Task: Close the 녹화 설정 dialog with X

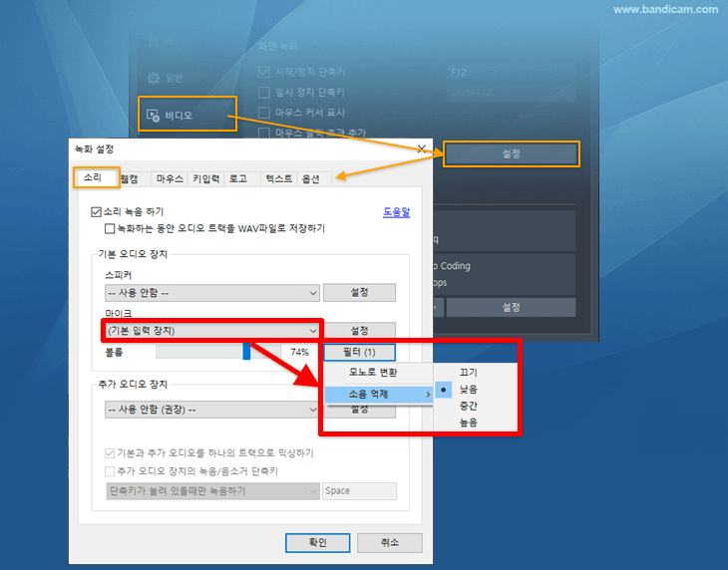Action: coord(421,149)
